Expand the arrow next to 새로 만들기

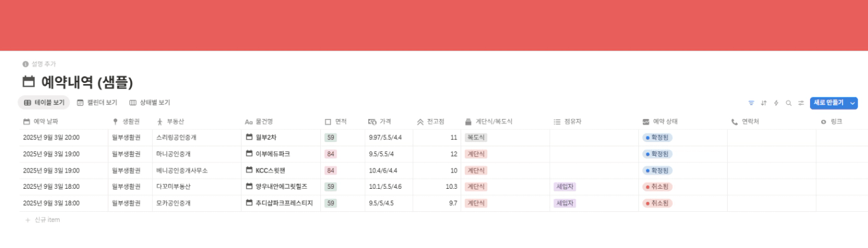(x=852, y=103)
